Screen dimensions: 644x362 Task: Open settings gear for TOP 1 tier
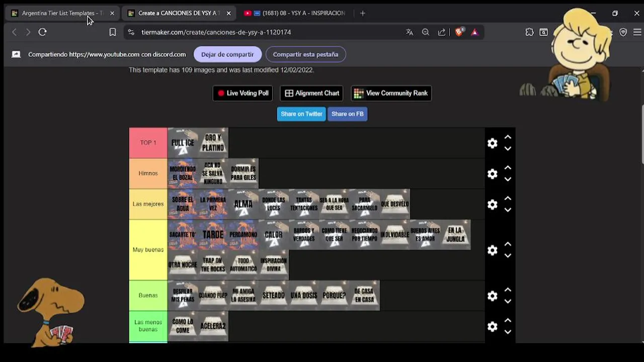coord(493,143)
